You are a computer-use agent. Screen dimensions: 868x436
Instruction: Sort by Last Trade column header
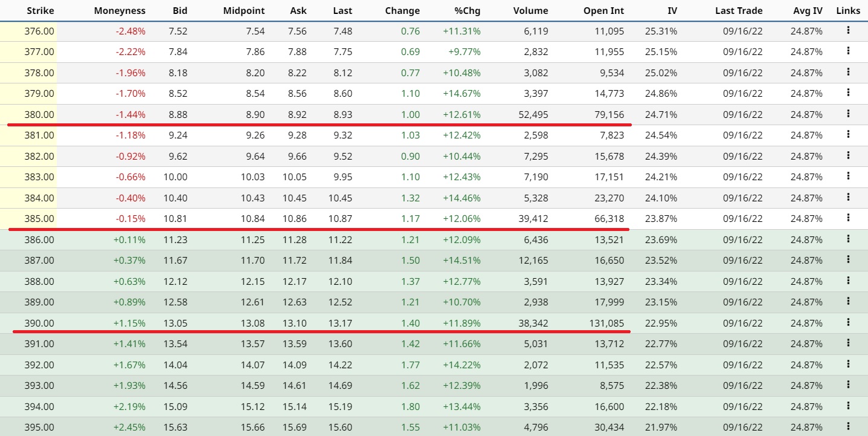click(739, 10)
